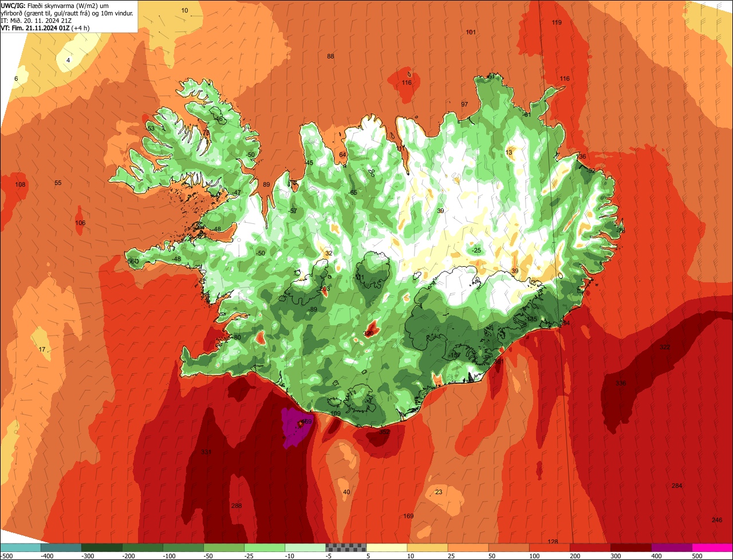Click the value 169 on the map
This screenshot has width=733, height=560.
click(408, 516)
